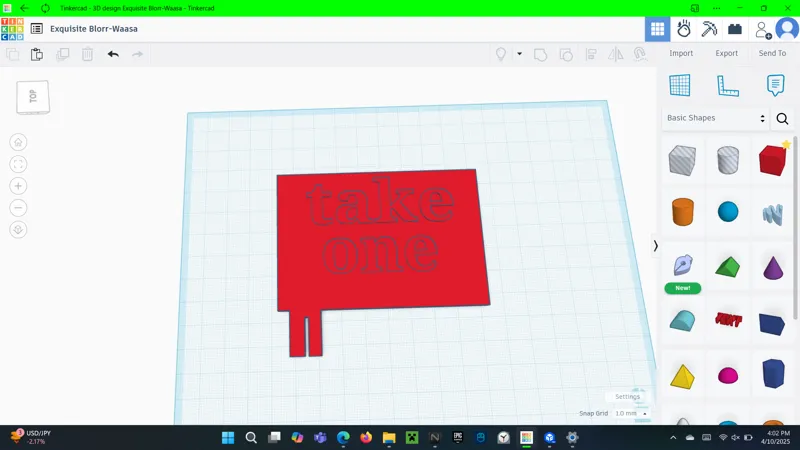Collapse the shapes panel with chevron

(656, 246)
